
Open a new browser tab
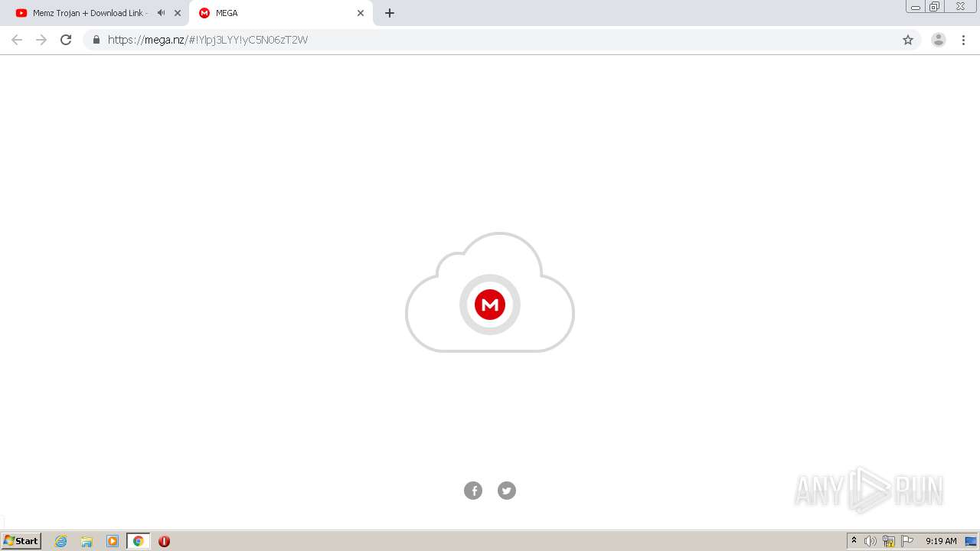[390, 13]
